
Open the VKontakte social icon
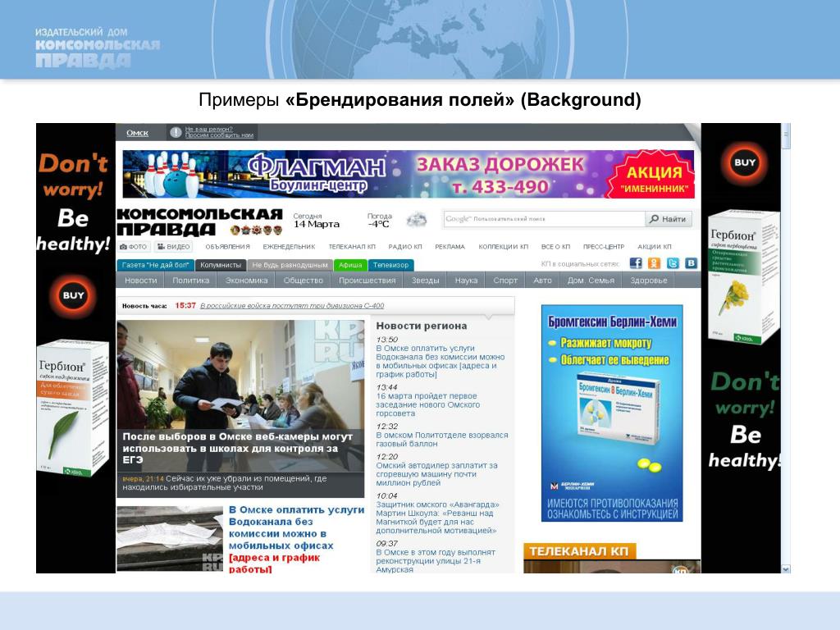692,263
